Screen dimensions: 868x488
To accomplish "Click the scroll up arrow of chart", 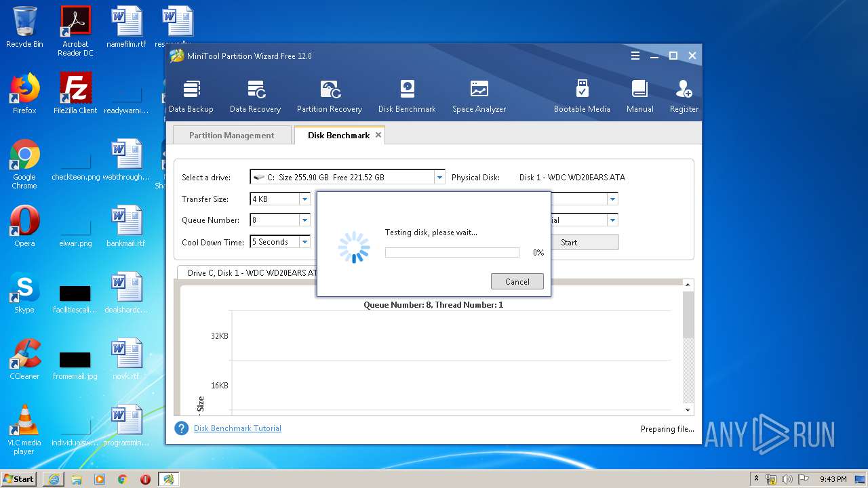I will 688,285.
